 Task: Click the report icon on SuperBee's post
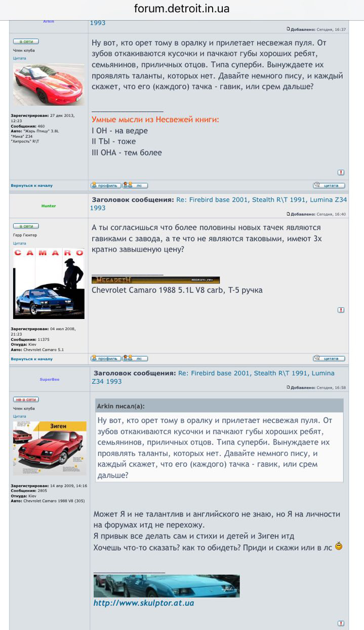(x=341, y=623)
